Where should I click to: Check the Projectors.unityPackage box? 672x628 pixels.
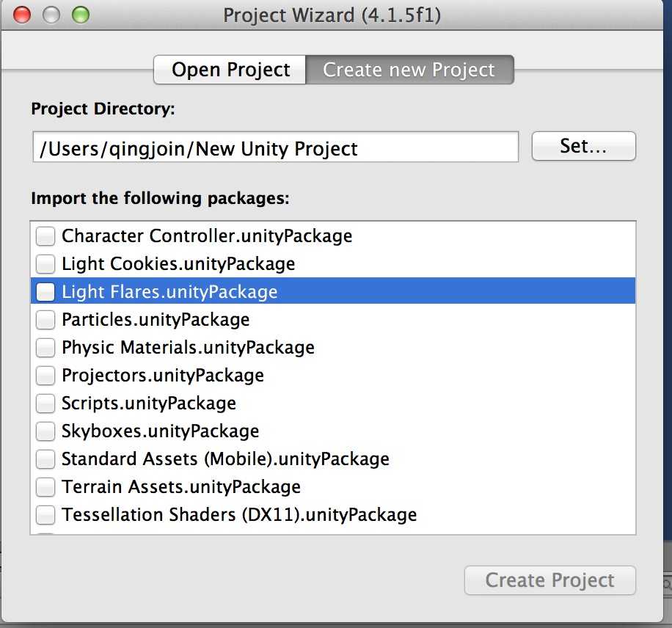tap(45, 376)
